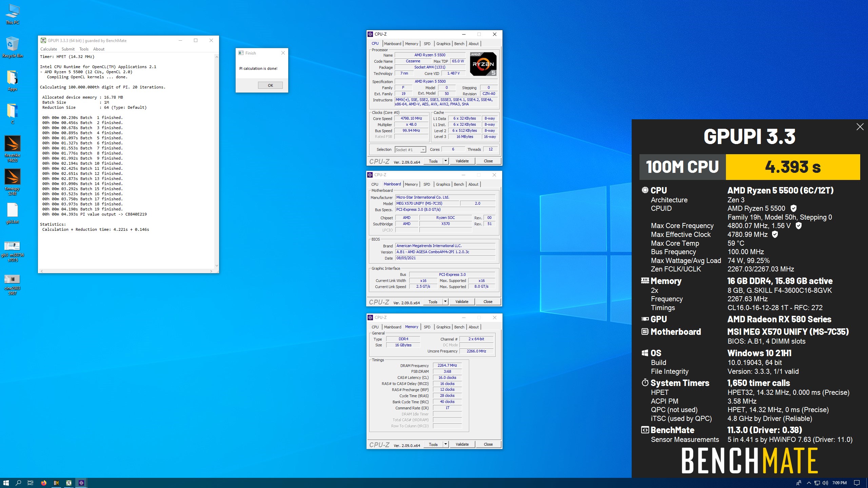The height and width of the screenshot is (488, 868).
Task: Expand Tools dropdown arrow in bottom CPU-Z
Action: click(446, 444)
